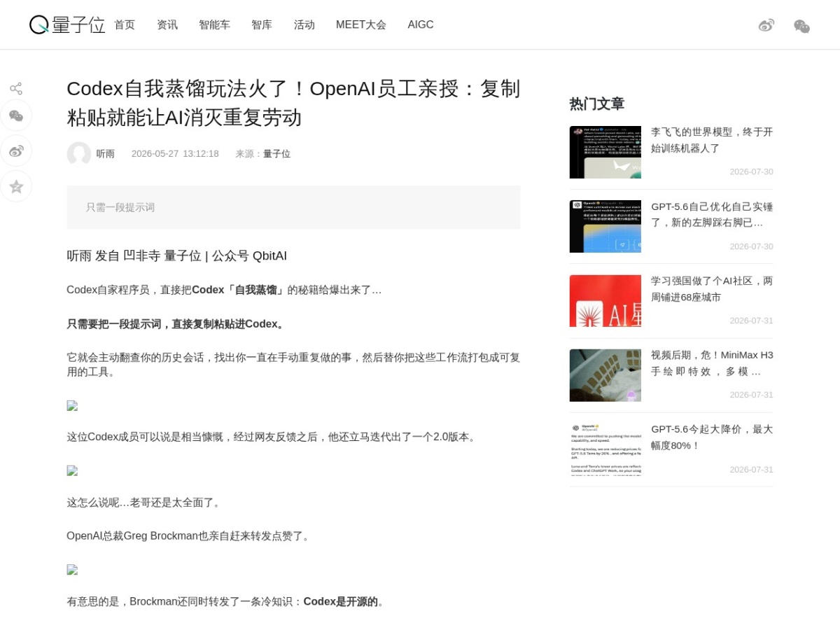Click thumbnail for GPT-5.6自己优化自己 article
Viewport: 840px width, 630px height.
[605, 226]
